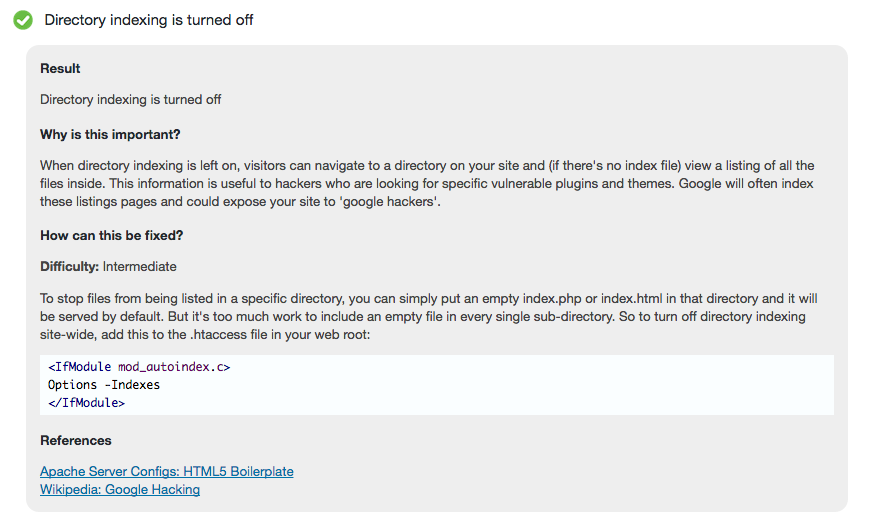Click 'Why is this important?' heading

pos(110,135)
